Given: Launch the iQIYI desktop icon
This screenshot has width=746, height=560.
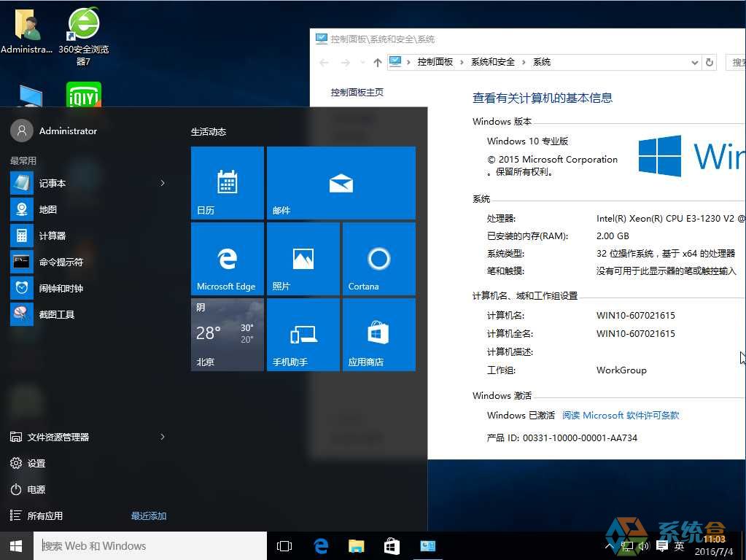Looking at the screenshot, I should coord(82,96).
